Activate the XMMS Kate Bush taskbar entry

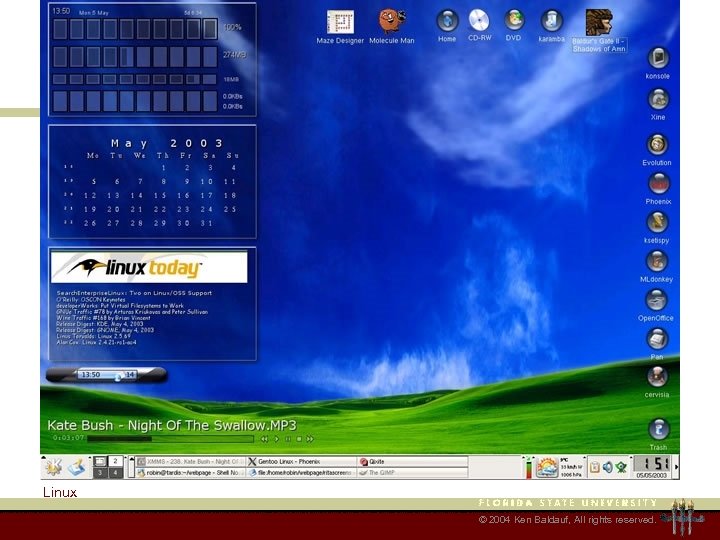(x=191, y=461)
